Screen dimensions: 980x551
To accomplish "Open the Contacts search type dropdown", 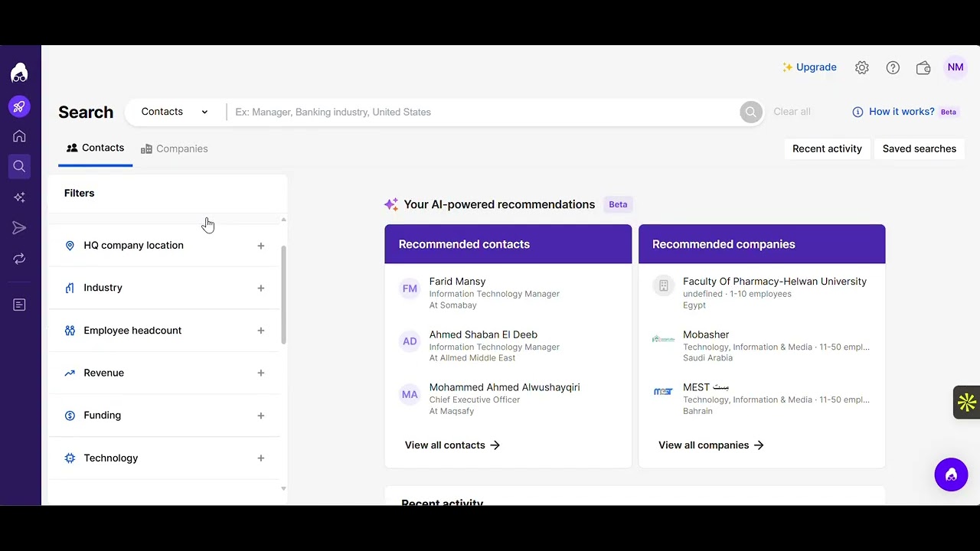I will tap(175, 112).
